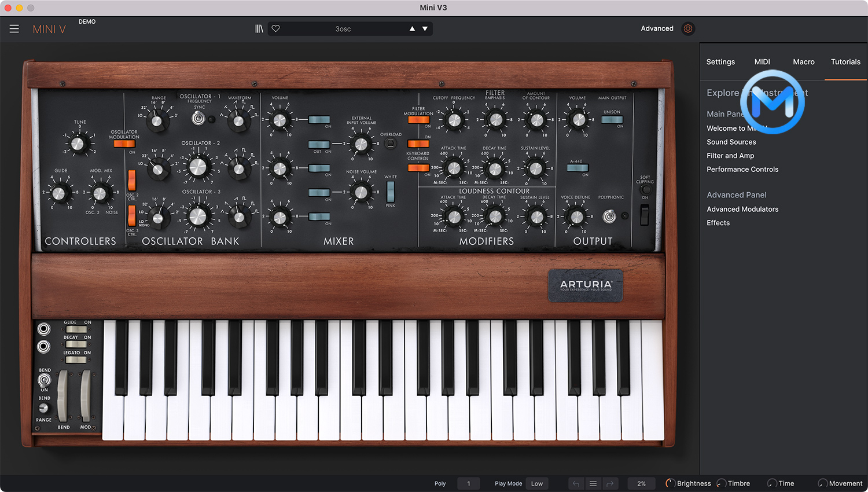Click the Voice Detune knob

pos(576,217)
